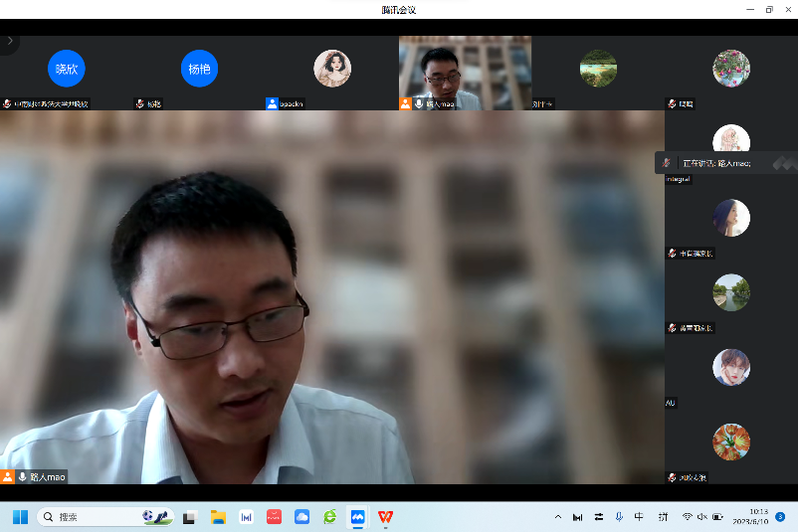
Task: Click the 腾讯会议 window title
Action: pyautogui.click(x=399, y=10)
